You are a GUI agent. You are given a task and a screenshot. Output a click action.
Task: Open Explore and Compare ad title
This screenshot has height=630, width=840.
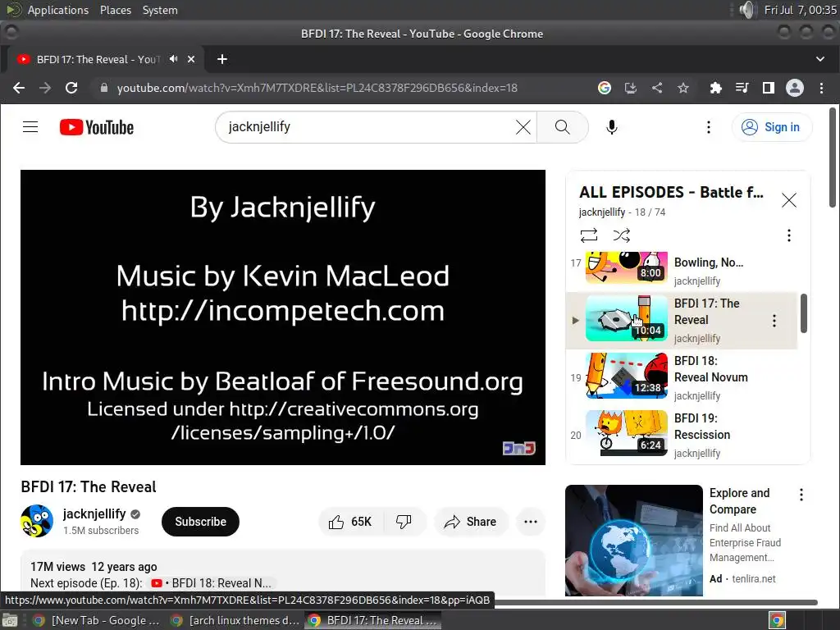click(x=739, y=501)
